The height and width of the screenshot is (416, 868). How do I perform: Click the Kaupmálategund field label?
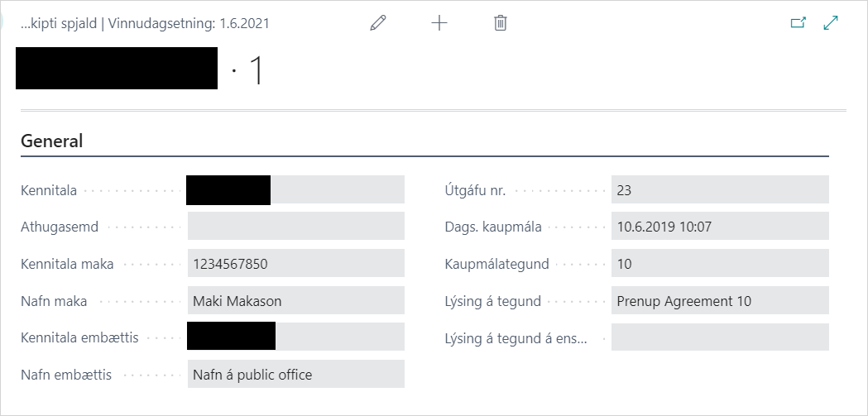click(496, 265)
